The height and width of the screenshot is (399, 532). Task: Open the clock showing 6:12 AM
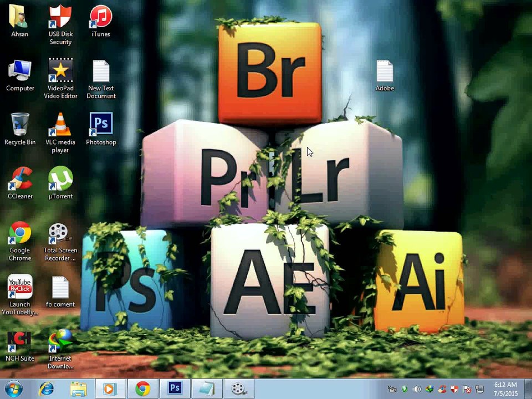pyautogui.click(x=505, y=389)
